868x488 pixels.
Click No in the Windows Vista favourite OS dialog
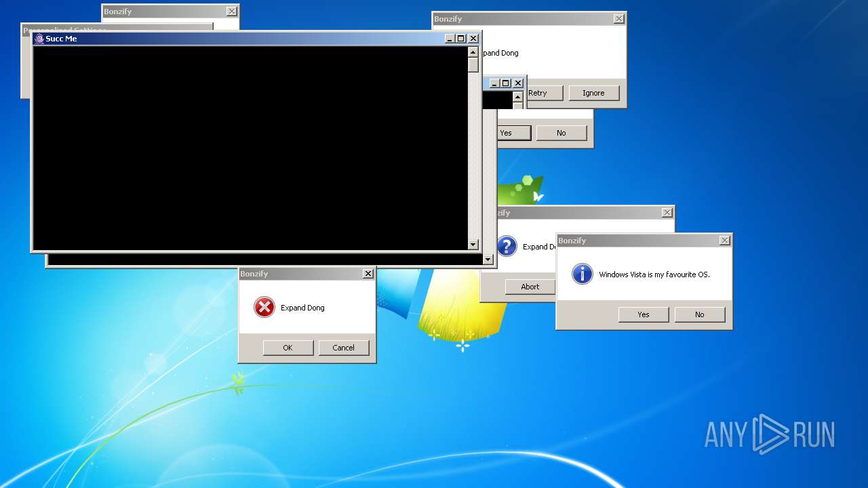pyautogui.click(x=699, y=314)
